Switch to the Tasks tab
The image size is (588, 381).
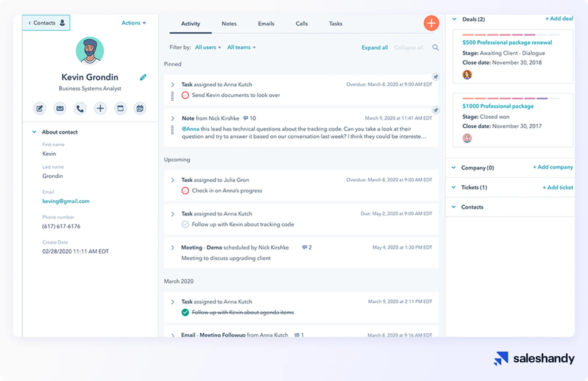coord(336,24)
